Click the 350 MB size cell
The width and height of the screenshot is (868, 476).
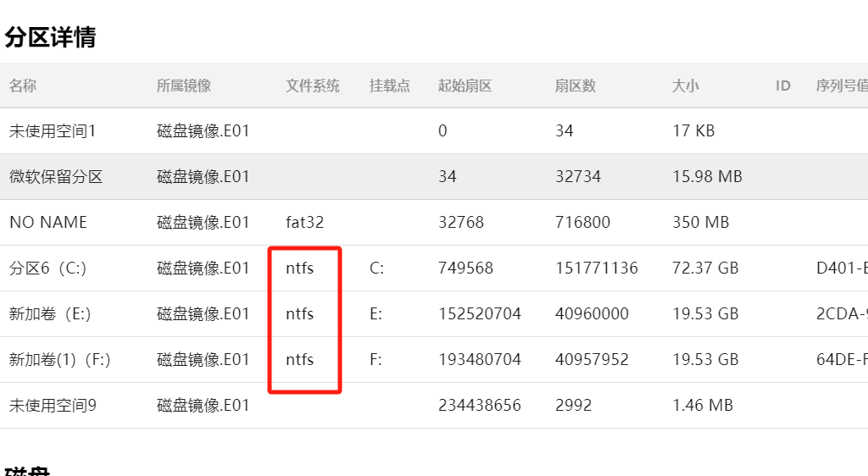tap(700, 222)
